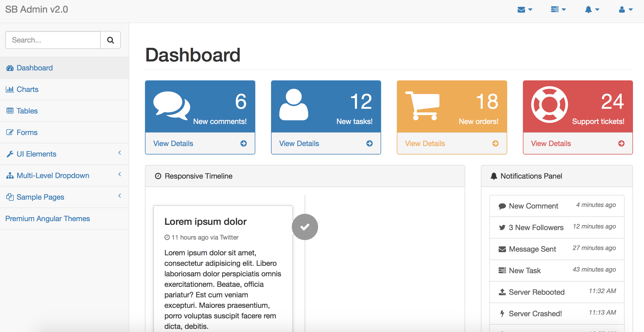The height and width of the screenshot is (332, 644).
Task: Expand the UI Elements menu
Action: click(37, 154)
